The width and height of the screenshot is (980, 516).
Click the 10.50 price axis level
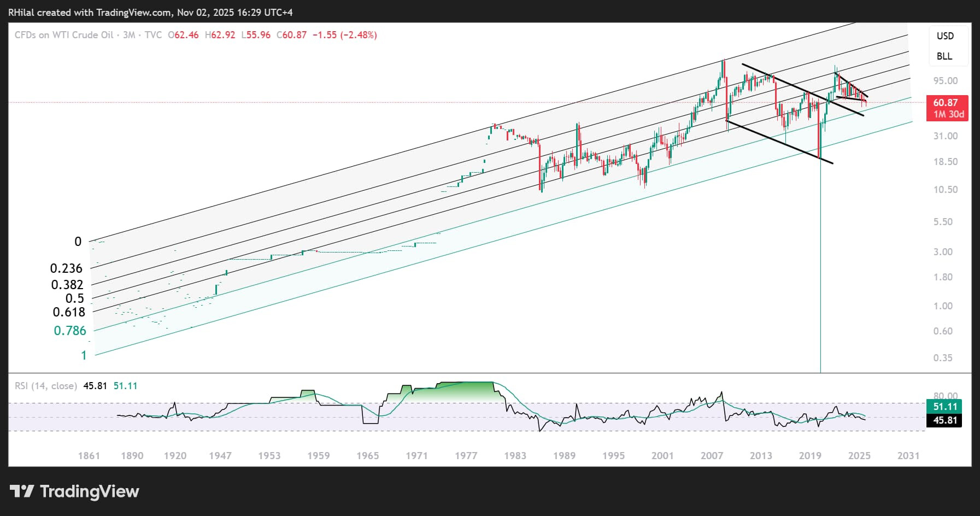945,190
